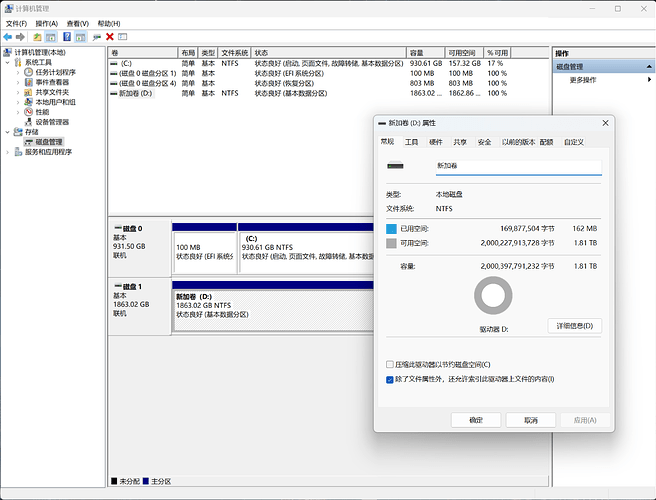Click the red X delete toolbar icon
Image resolution: width=656 pixels, height=500 pixels.
pyautogui.click(x=109, y=37)
